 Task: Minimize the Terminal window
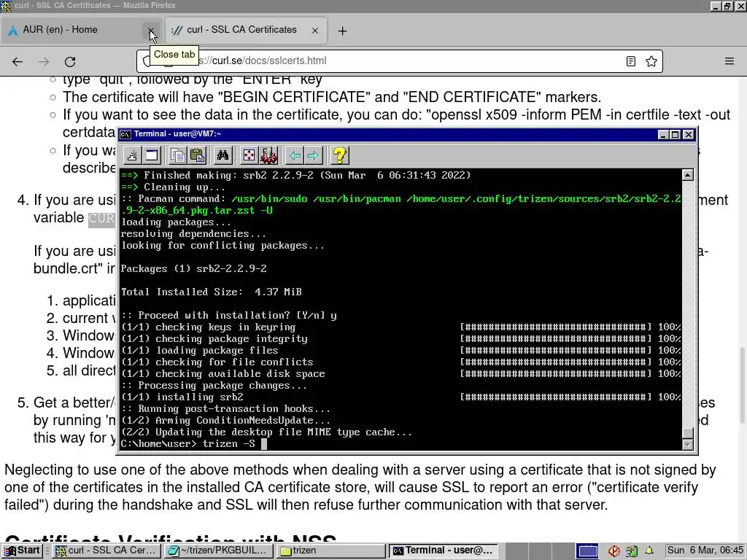click(x=662, y=135)
